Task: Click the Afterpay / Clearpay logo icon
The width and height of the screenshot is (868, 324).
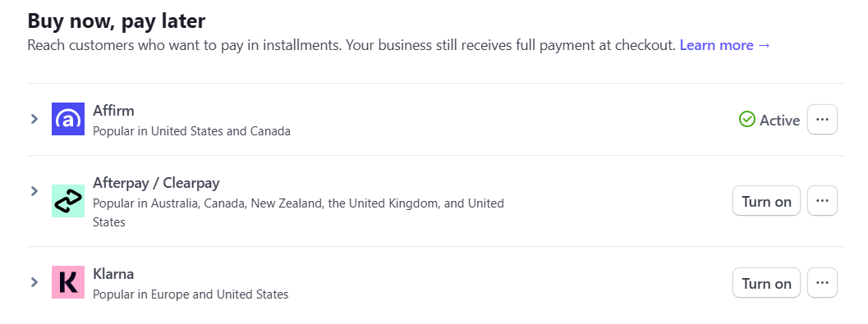Action: coord(68,201)
